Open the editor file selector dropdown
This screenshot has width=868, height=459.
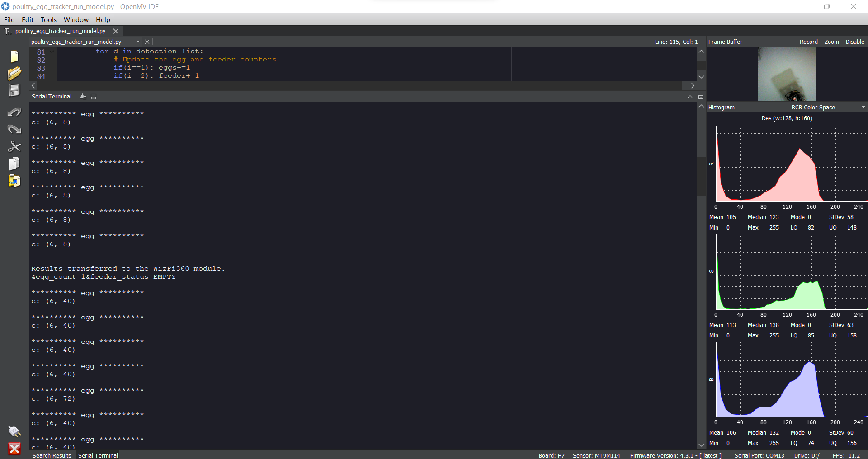pos(138,42)
